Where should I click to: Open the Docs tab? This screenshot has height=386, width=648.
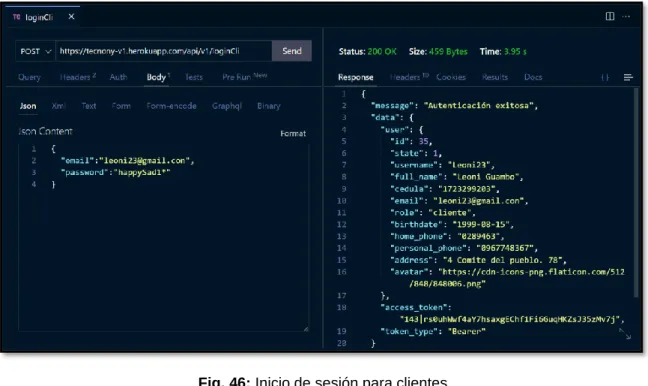pyautogui.click(x=533, y=77)
